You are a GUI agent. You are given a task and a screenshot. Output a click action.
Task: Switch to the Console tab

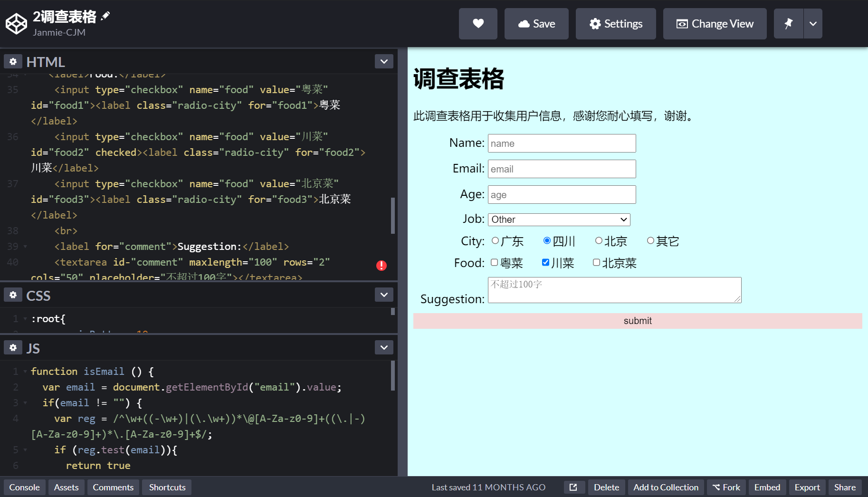[x=24, y=487]
